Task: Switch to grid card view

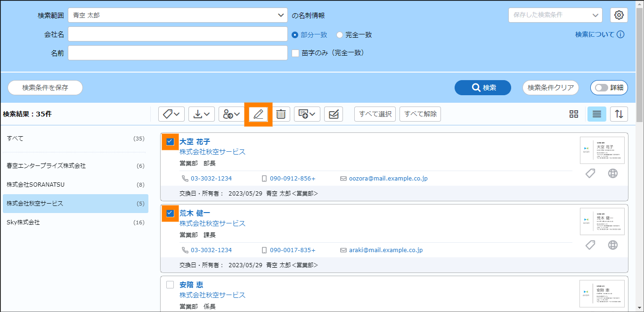Action: [573, 114]
